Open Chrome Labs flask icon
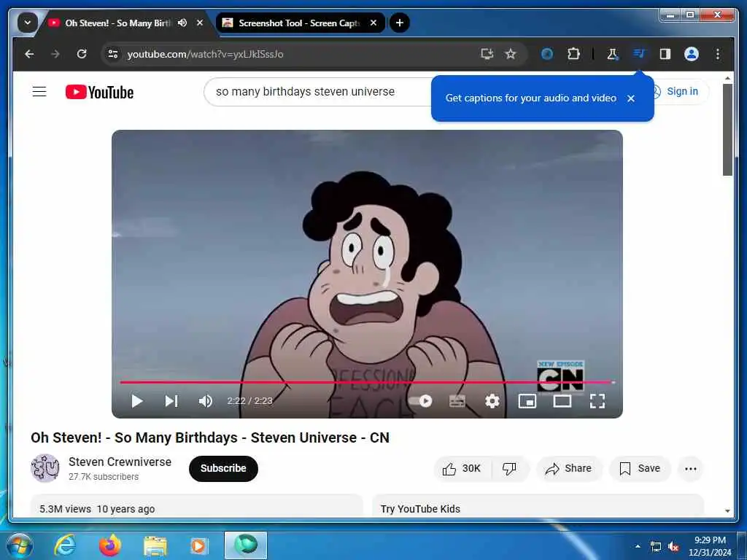The width and height of the screenshot is (747, 560). pyautogui.click(x=613, y=54)
